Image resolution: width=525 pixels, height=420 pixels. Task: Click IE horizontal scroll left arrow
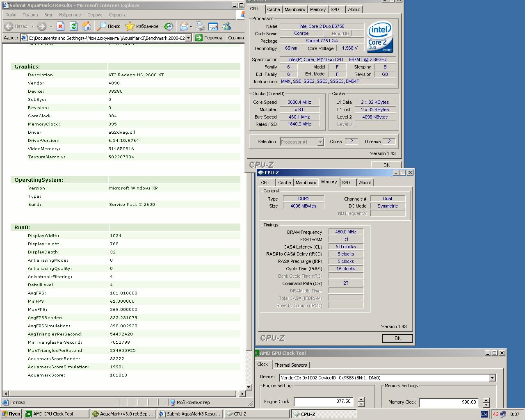(x=5, y=394)
